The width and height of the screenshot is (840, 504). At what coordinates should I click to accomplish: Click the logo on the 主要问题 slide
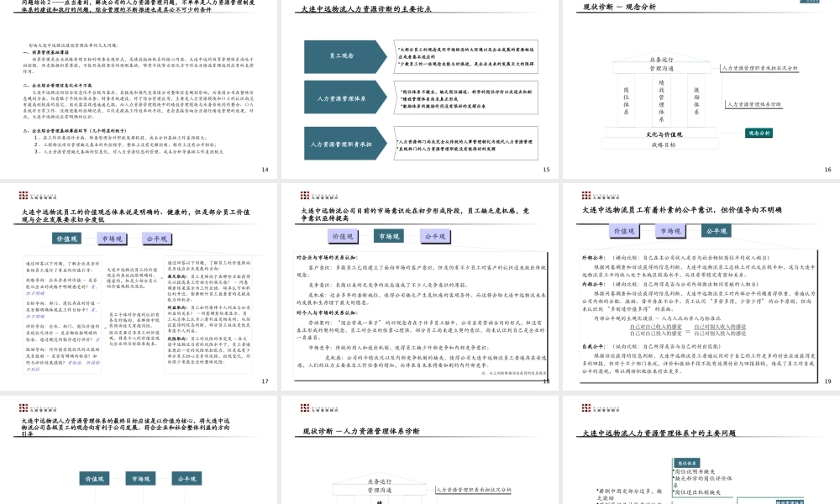click(601, 408)
